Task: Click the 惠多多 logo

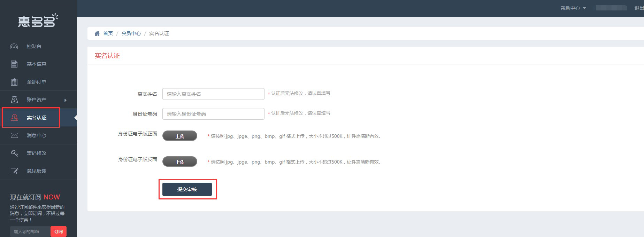Action: point(38,21)
